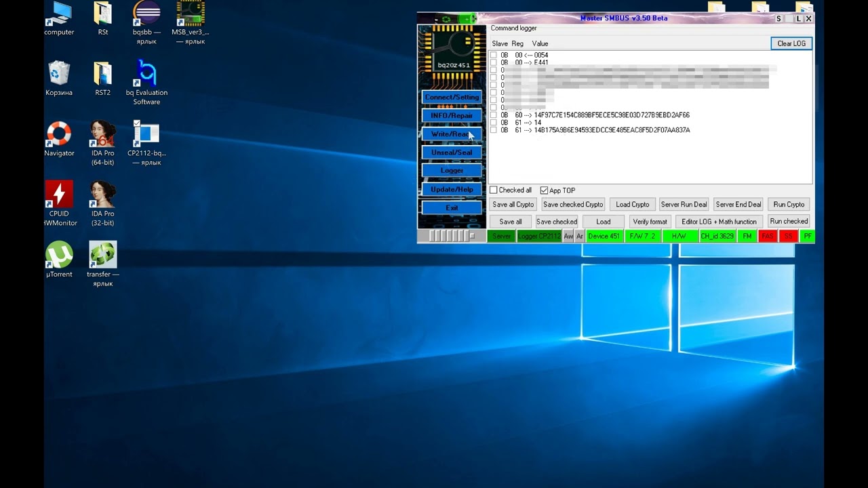
Task: Uncheck the App TOP checkbox
Action: click(544, 190)
